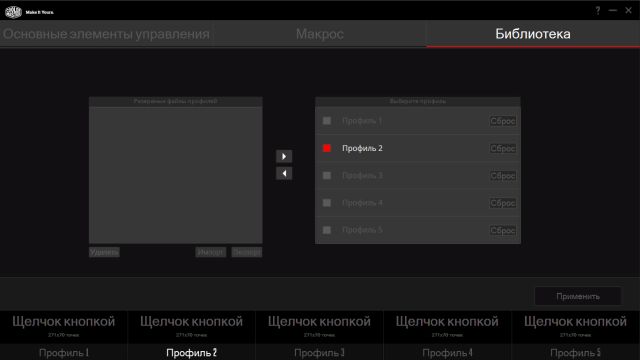Reset Профиль 2 with its Сброс button
The height and width of the screenshot is (360, 640).
tap(503, 149)
